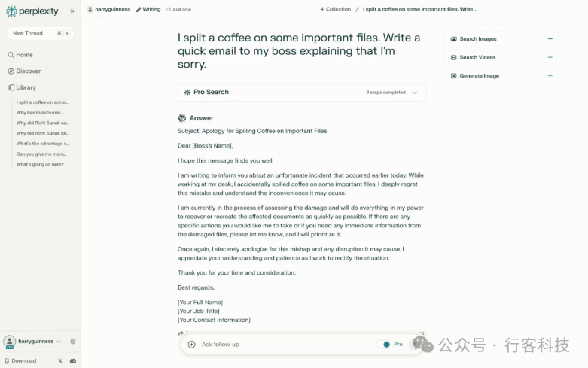Click the plus icon beside Generate Image
The image size is (588, 368).
click(x=550, y=76)
